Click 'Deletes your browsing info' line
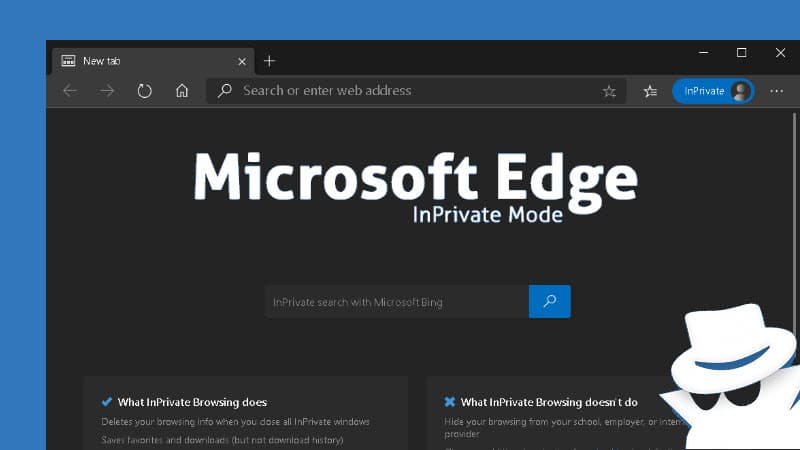This screenshot has width=800, height=450. [235, 422]
